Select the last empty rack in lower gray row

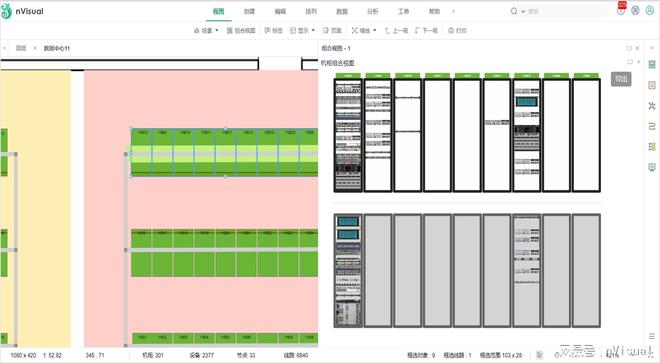(586, 271)
